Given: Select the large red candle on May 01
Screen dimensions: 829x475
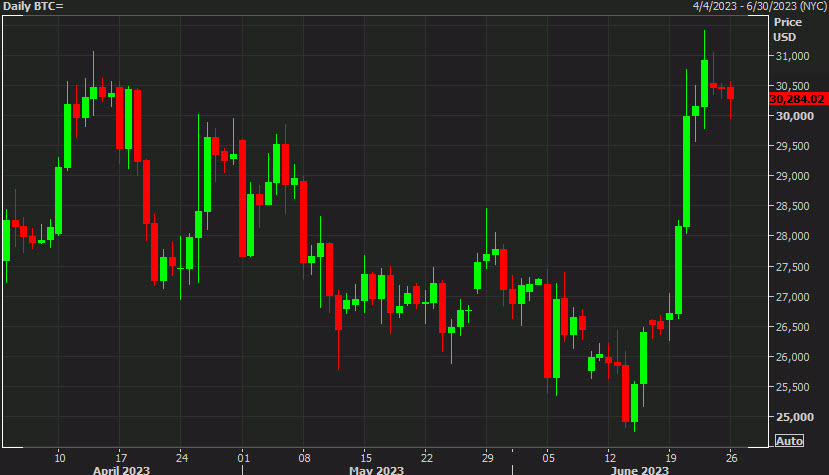Looking at the screenshot, I should [x=242, y=198].
